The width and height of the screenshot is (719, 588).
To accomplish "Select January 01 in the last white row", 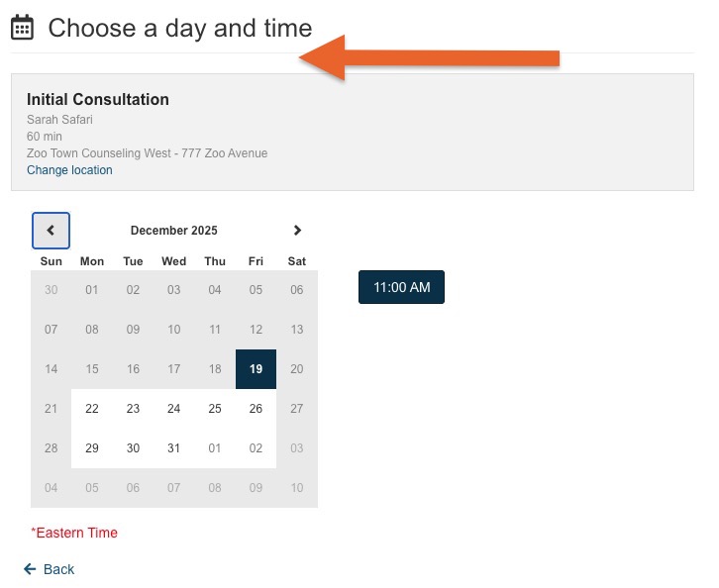I will point(215,447).
